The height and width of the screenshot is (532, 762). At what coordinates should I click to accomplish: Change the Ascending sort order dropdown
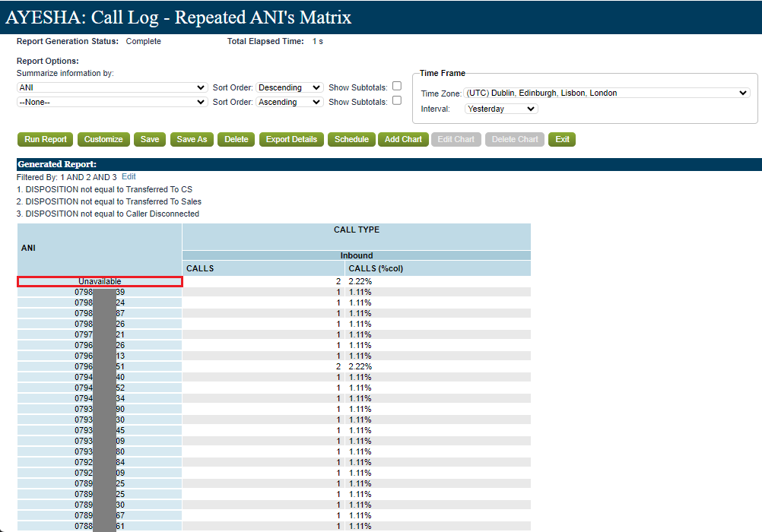point(289,102)
